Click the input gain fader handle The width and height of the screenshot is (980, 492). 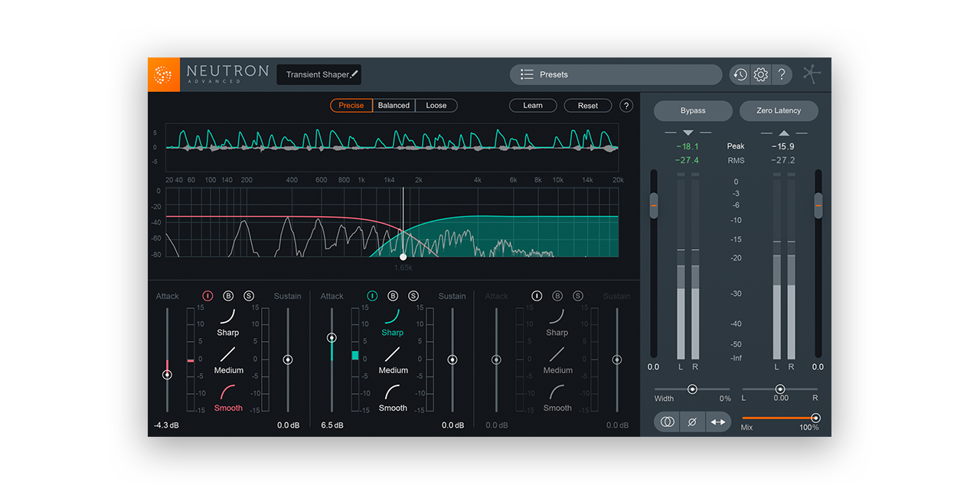pyautogui.click(x=654, y=205)
